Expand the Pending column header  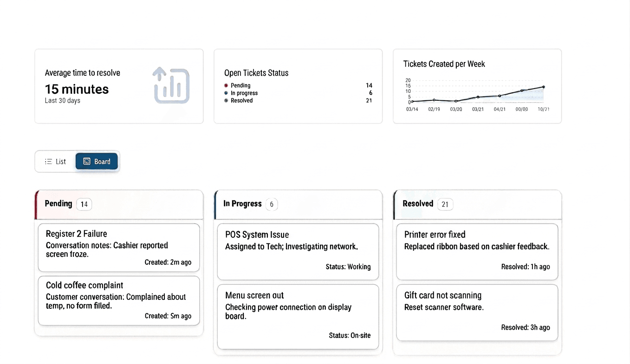(x=58, y=203)
